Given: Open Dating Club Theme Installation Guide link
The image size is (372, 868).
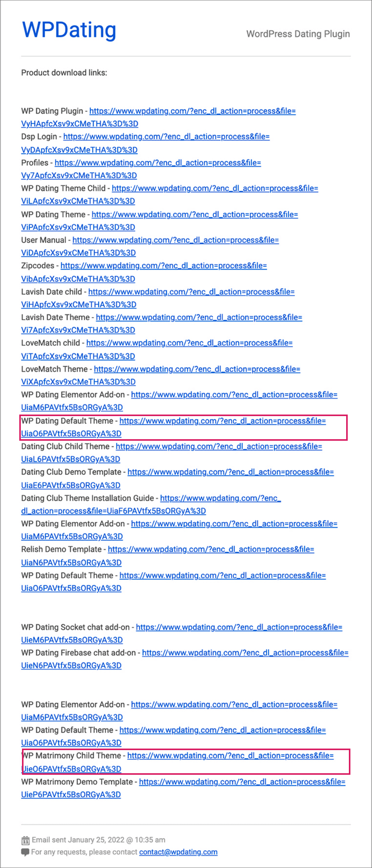Looking at the screenshot, I should 221,498.
